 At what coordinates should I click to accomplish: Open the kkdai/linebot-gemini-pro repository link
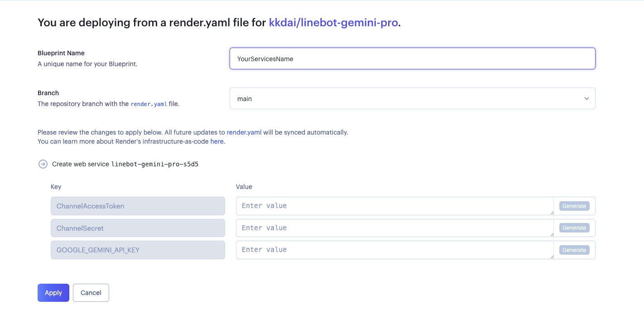tap(333, 23)
